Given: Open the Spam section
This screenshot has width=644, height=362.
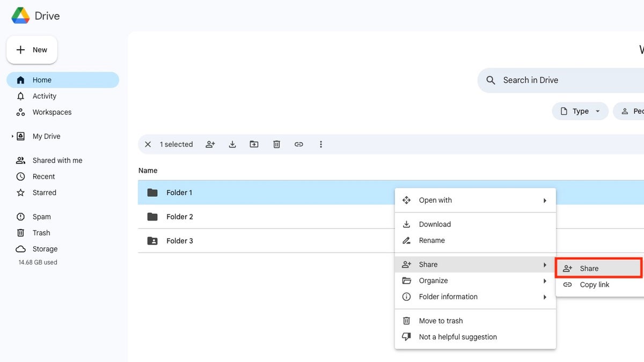Looking at the screenshot, I should coord(41,217).
